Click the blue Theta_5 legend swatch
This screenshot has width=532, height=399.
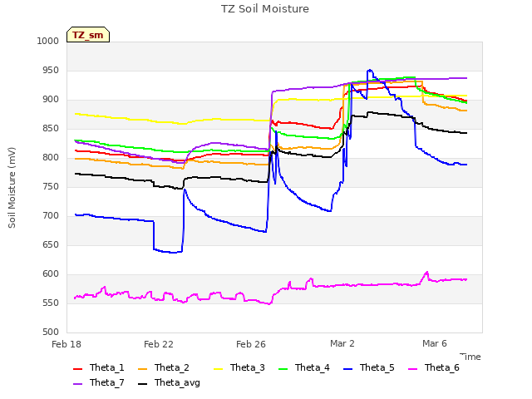click(348, 369)
